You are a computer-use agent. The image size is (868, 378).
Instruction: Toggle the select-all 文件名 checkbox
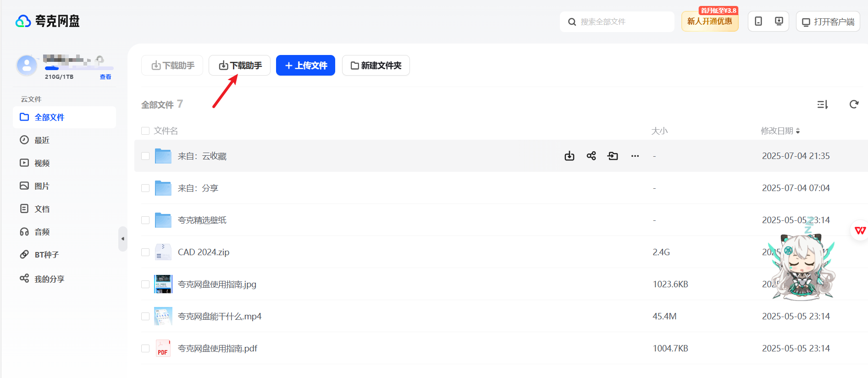pyautogui.click(x=145, y=131)
